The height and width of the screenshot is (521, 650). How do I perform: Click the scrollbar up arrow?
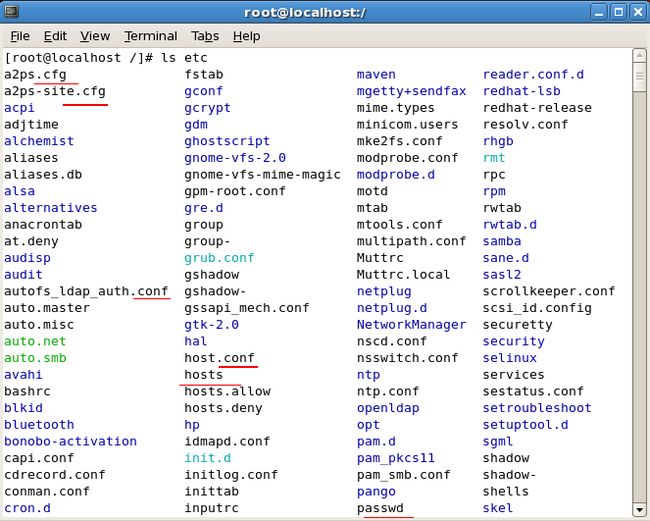click(639, 55)
